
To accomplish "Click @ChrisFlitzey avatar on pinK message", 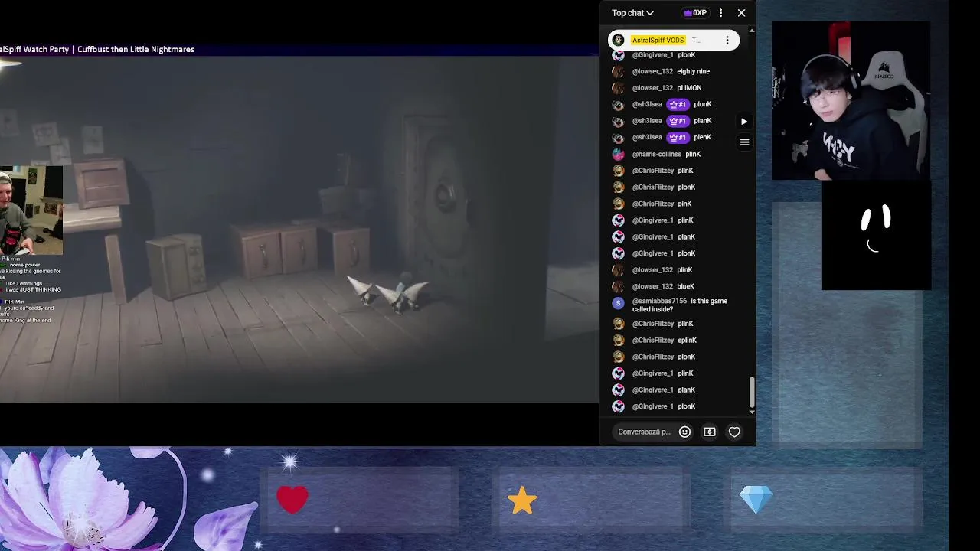I will pos(619,204).
